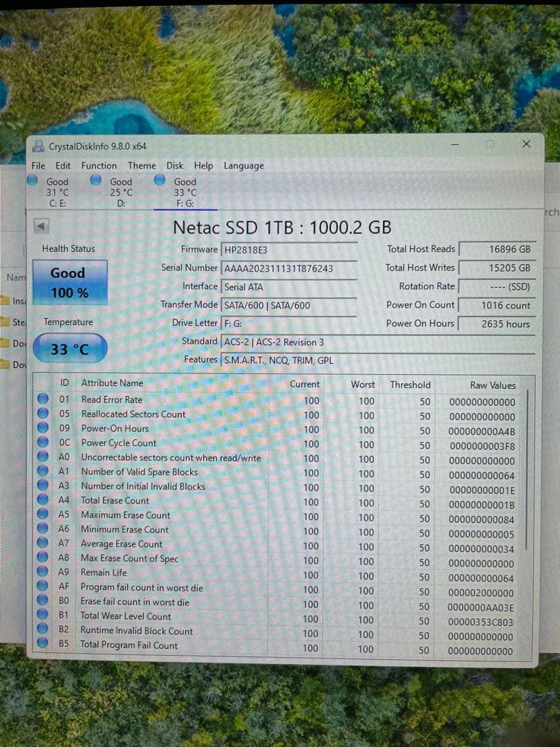The image size is (560, 747).
Task: Click the Standard field ACS-2
Action: pyautogui.click(x=378, y=342)
